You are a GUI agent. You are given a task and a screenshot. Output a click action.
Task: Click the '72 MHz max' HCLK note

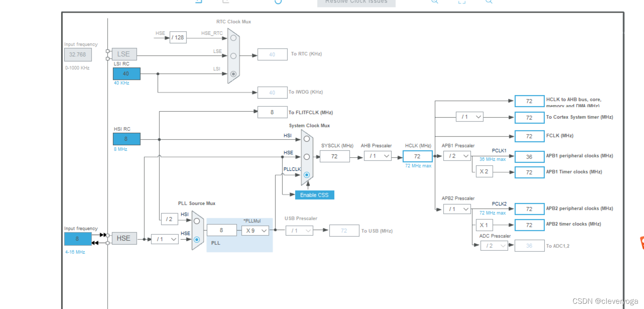[418, 166]
